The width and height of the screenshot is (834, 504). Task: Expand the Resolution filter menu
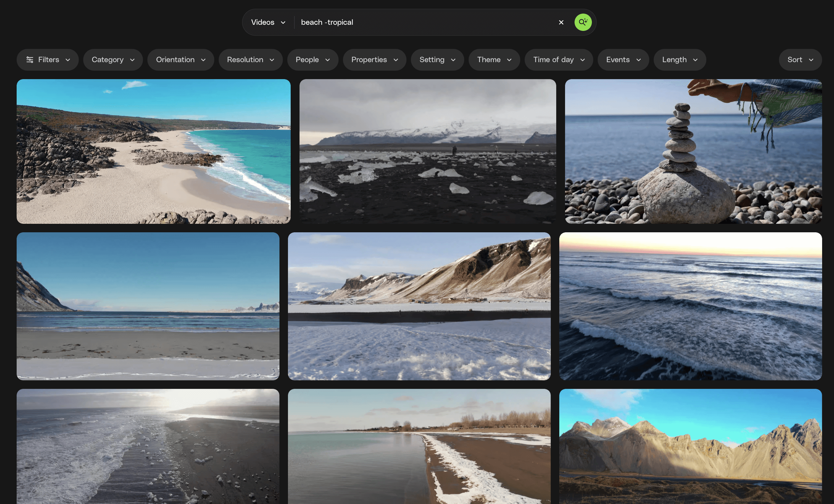click(x=251, y=60)
